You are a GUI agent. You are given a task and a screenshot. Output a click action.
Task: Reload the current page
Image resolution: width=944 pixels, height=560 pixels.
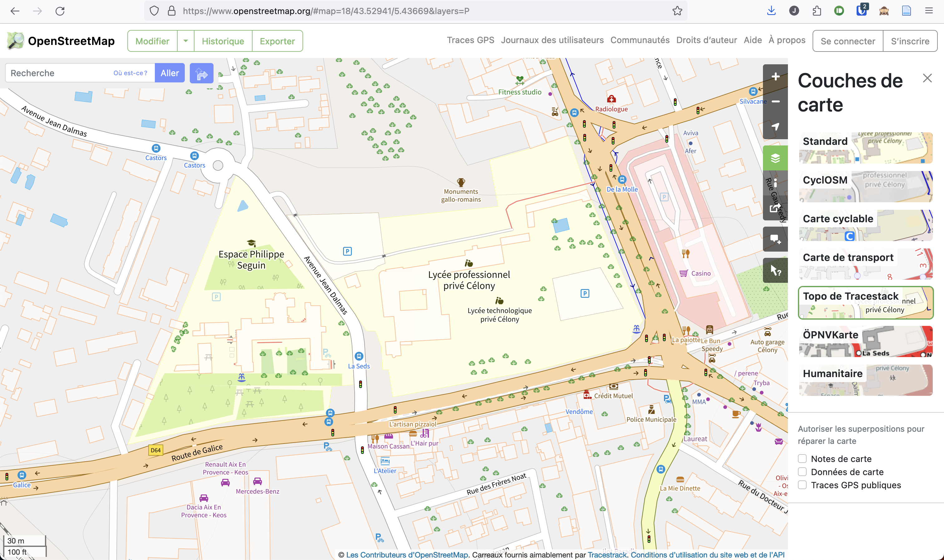coord(60,11)
